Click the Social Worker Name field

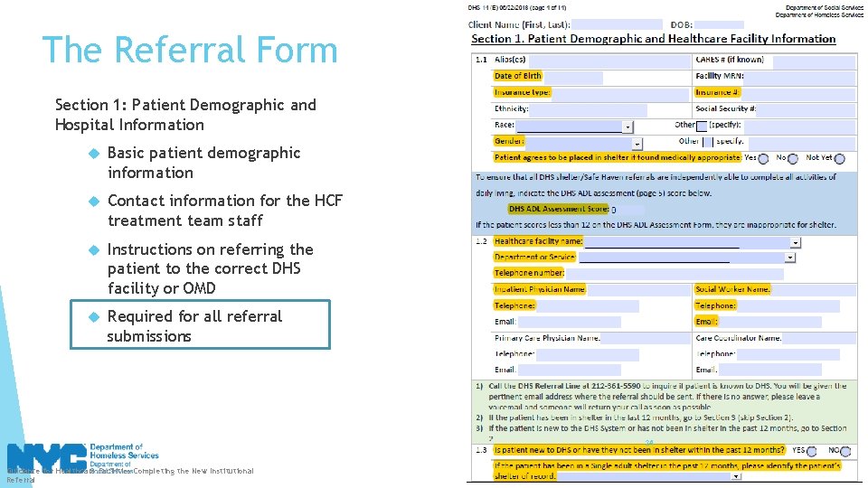(813, 290)
